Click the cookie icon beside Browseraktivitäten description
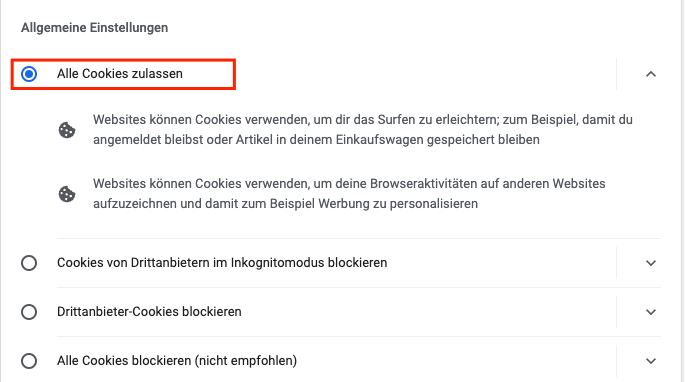 (67, 194)
